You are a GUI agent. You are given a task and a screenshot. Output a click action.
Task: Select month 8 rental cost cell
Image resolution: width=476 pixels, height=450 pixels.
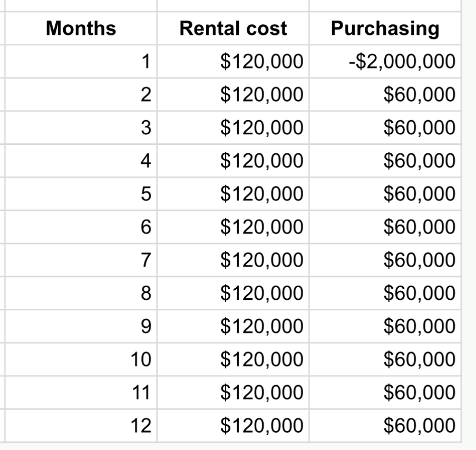(x=233, y=293)
